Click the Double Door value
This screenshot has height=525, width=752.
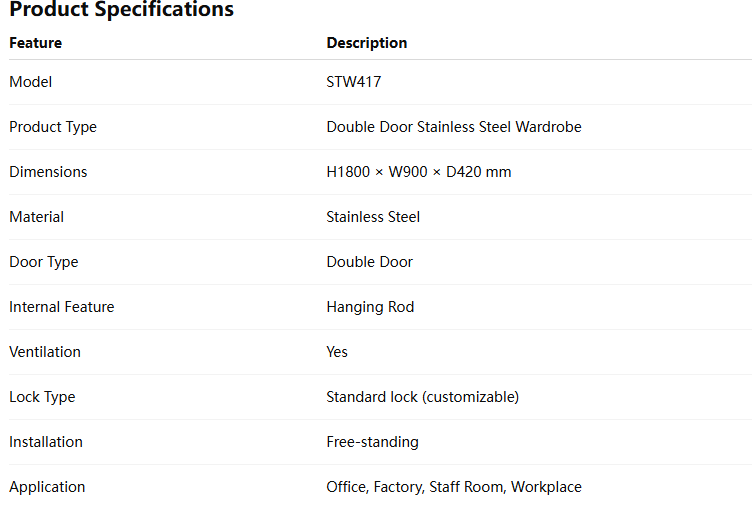pos(369,262)
